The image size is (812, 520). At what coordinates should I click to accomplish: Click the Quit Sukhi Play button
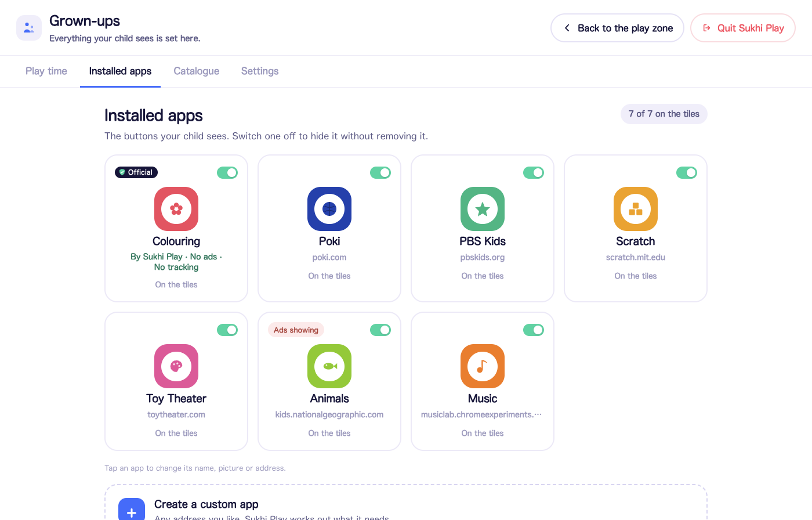[x=743, y=28]
